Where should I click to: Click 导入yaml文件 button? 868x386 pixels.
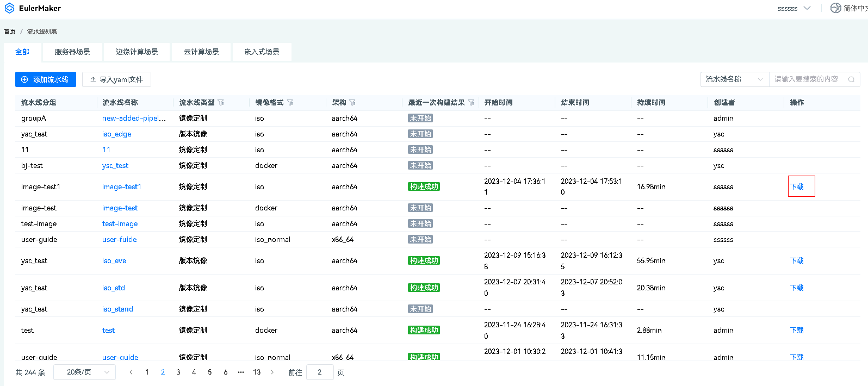[x=116, y=79]
